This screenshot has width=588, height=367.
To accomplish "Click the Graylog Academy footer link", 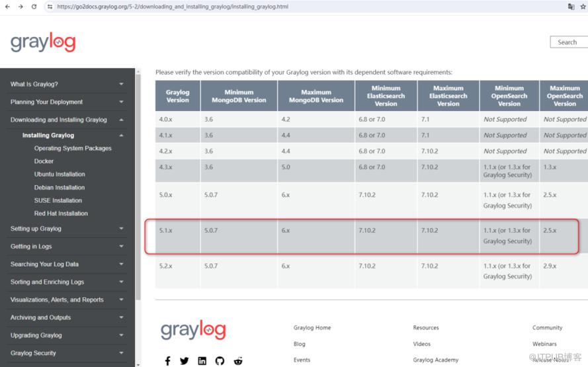I will point(436,360).
